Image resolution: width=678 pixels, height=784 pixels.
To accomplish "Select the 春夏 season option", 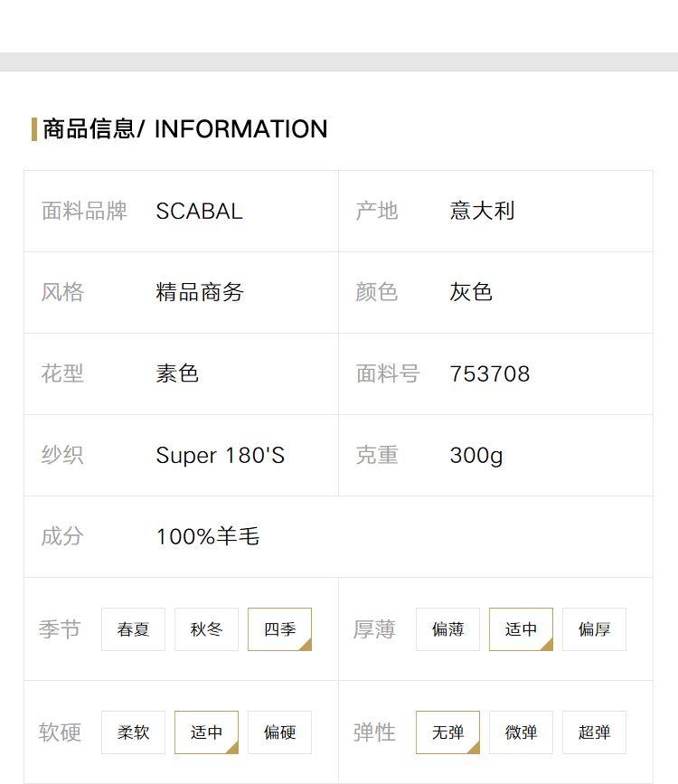I will click(133, 629).
